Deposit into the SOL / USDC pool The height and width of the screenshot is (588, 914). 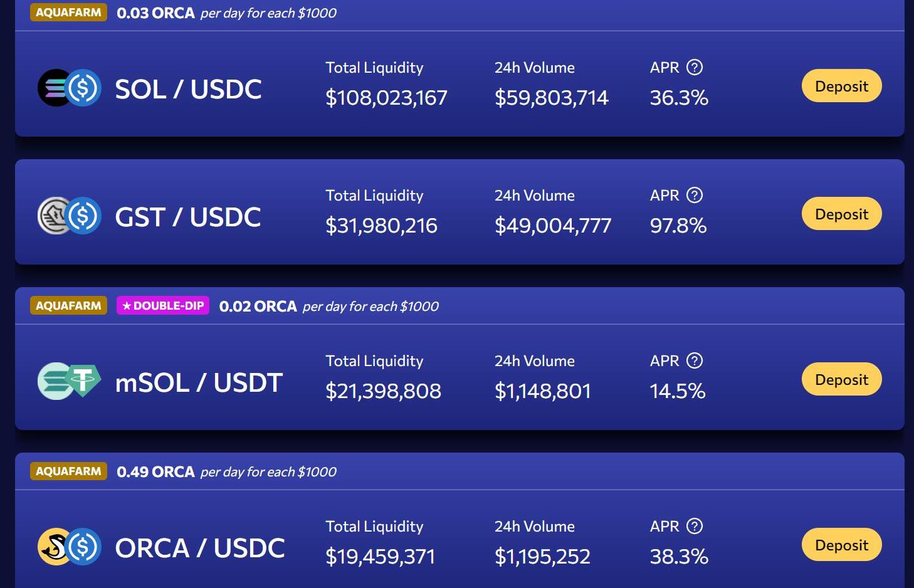pos(841,86)
